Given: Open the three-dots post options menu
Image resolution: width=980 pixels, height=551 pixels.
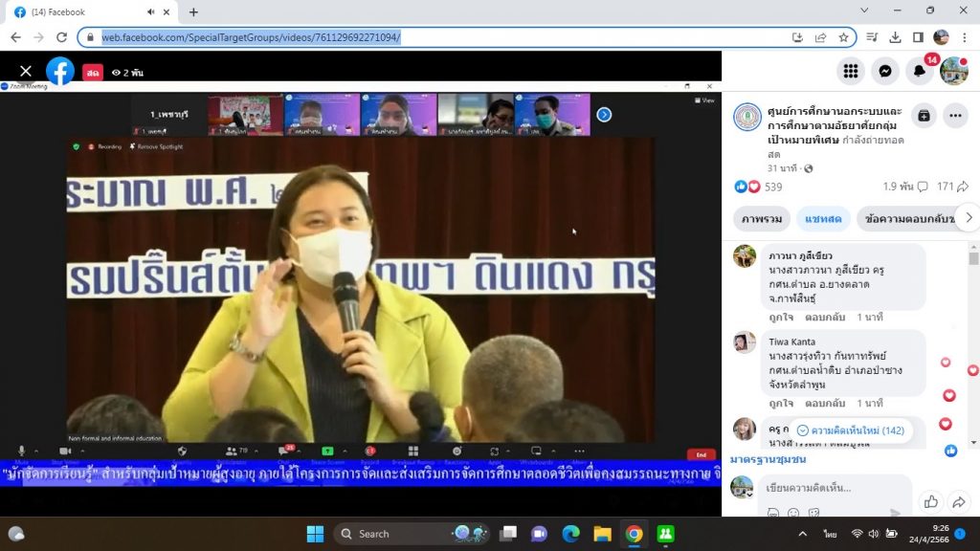Looking at the screenshot, I should (x=955, y=116).
